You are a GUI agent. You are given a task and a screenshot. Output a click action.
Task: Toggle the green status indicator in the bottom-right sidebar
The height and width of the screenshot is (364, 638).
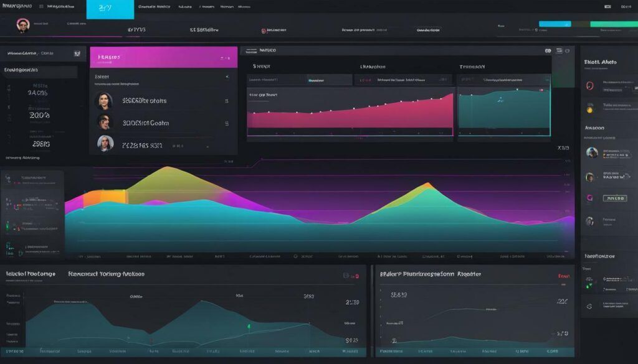click(588, 286)
